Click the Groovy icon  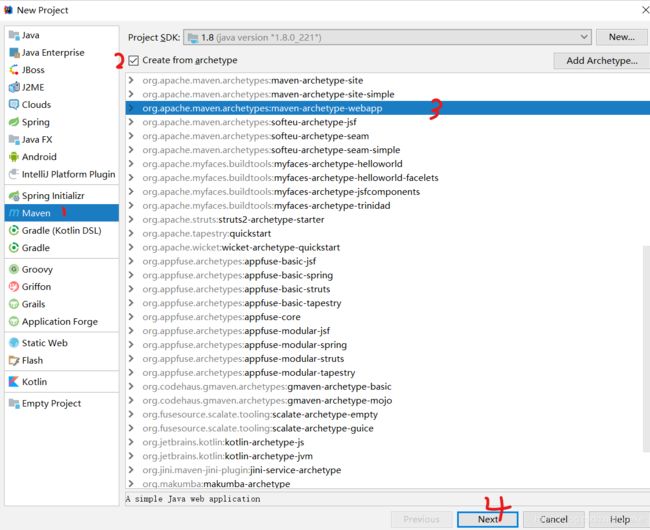click(14, 269)
